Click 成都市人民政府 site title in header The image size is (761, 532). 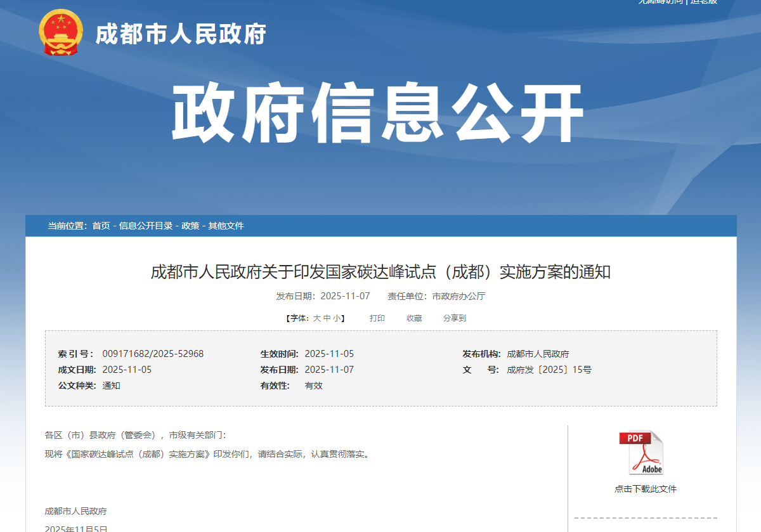(x=181, y=34)
